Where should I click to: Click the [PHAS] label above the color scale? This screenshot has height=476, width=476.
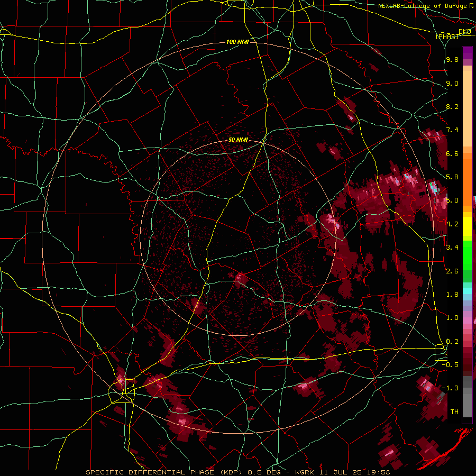click(x=447, y=36)
